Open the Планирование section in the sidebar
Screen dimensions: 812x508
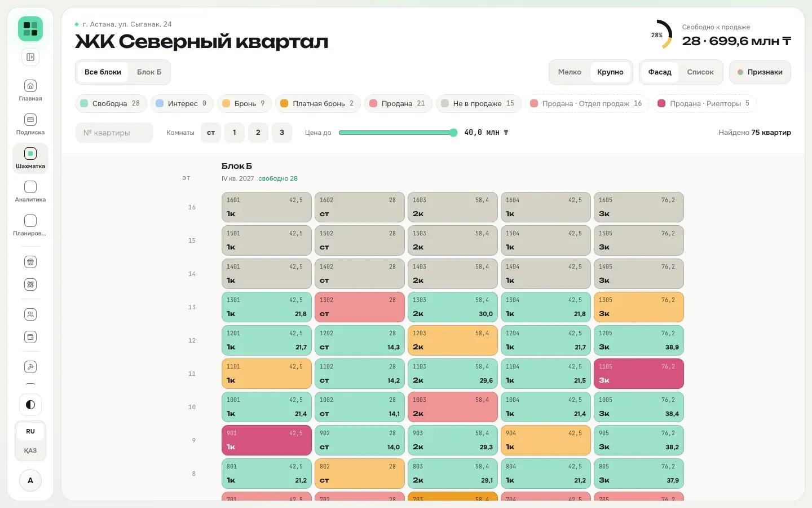click(x=30, y=225)
